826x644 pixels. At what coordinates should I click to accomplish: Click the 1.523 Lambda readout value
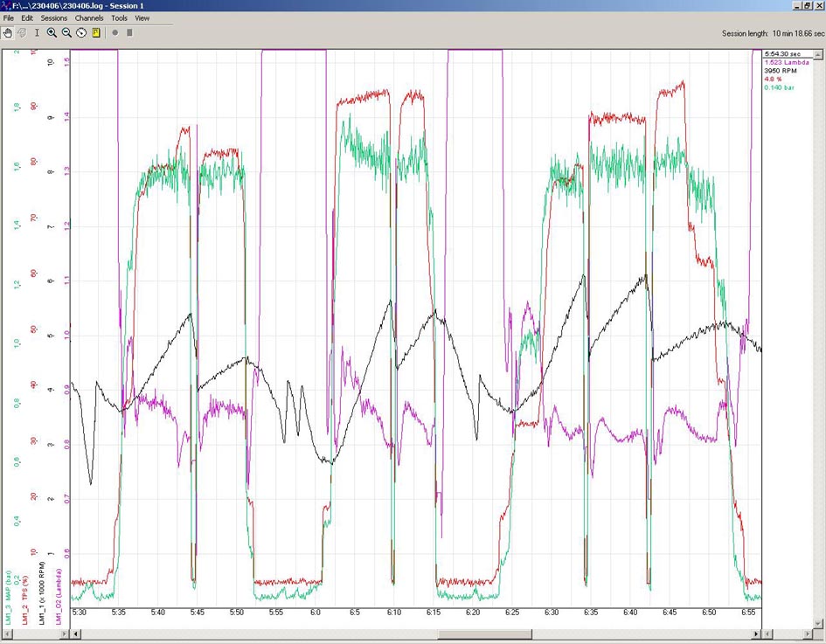(x=787, y=62)
